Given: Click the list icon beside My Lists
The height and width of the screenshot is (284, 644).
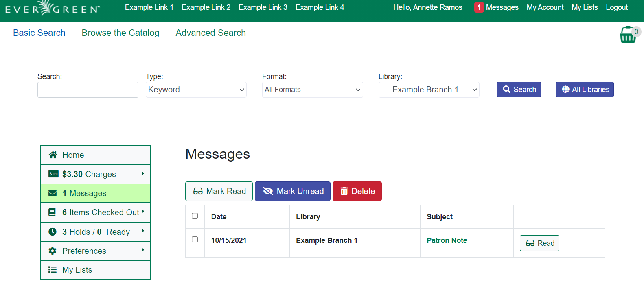Looking at the screenshot, I should coord(53,269).
